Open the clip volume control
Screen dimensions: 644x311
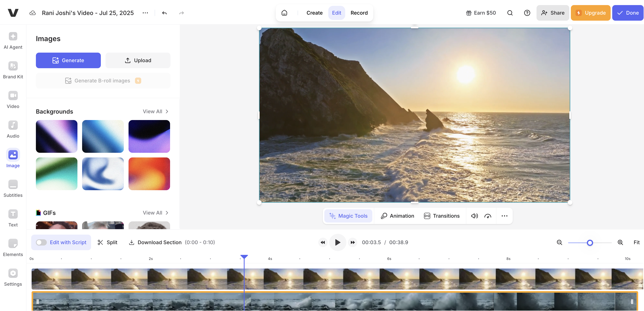pos(474,216)
